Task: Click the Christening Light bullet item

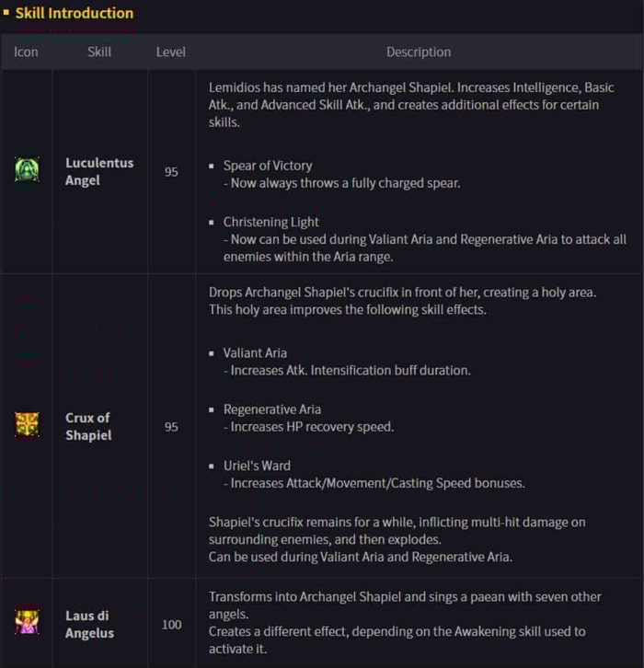Action: [x=270, y=222]
